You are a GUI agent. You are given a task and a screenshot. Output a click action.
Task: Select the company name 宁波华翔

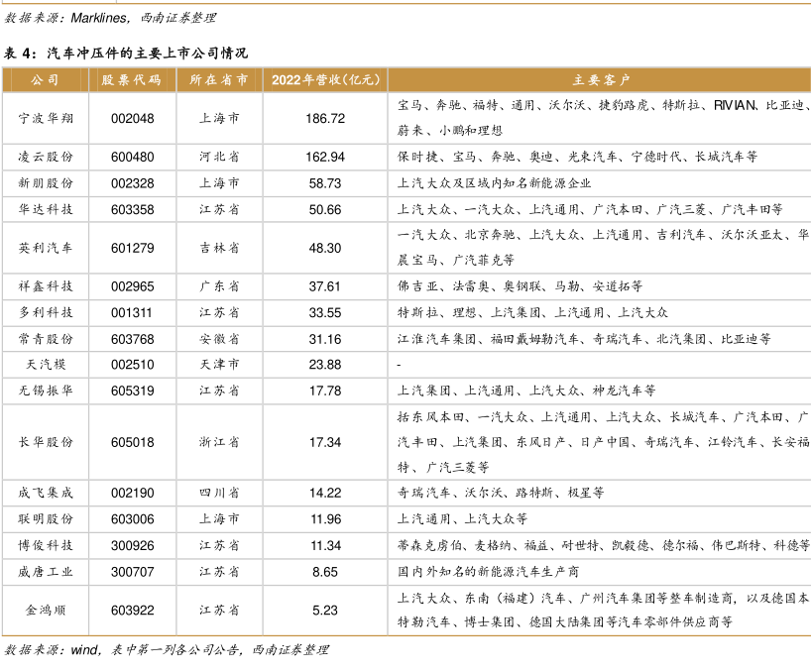(x=46, y=118)
